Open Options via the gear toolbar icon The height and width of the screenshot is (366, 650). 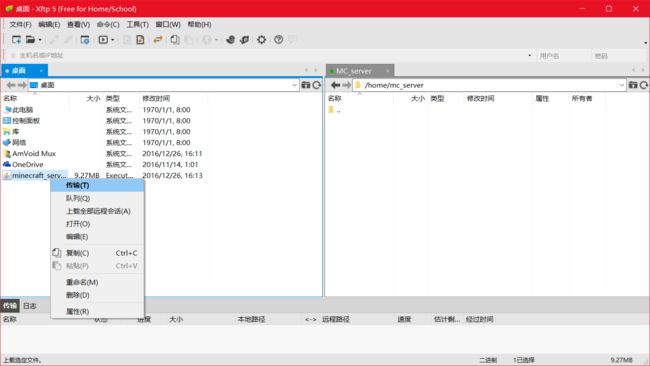262,40
